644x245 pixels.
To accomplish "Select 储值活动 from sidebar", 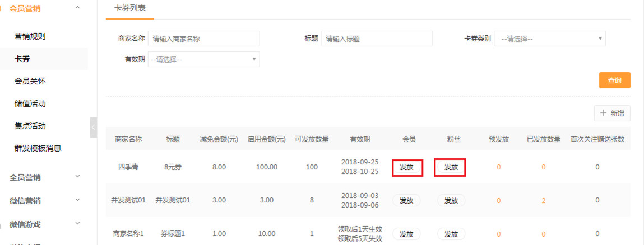I will [x=30, y=103].
